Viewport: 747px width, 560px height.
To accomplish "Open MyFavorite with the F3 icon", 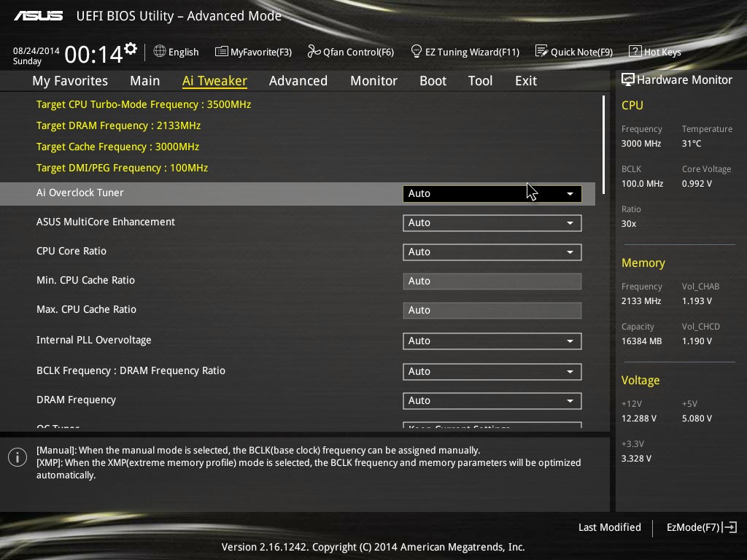I will click(253, 51).
